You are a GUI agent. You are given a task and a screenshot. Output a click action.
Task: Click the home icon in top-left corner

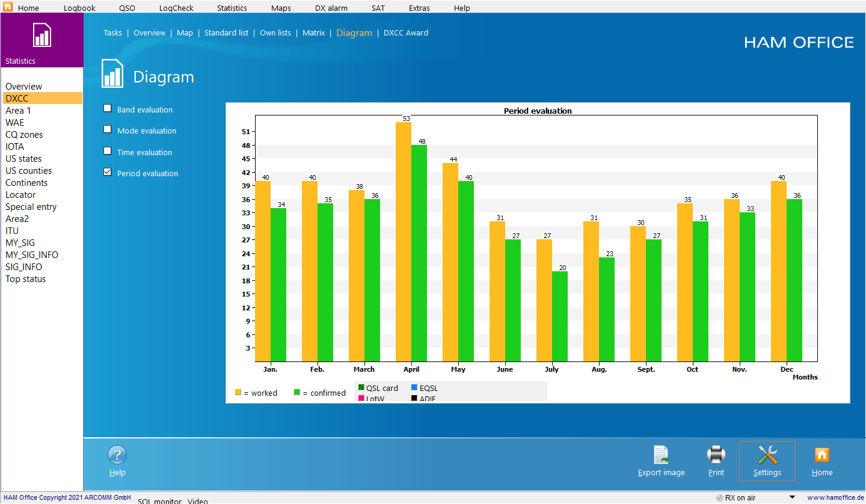(x=8, y=8)
